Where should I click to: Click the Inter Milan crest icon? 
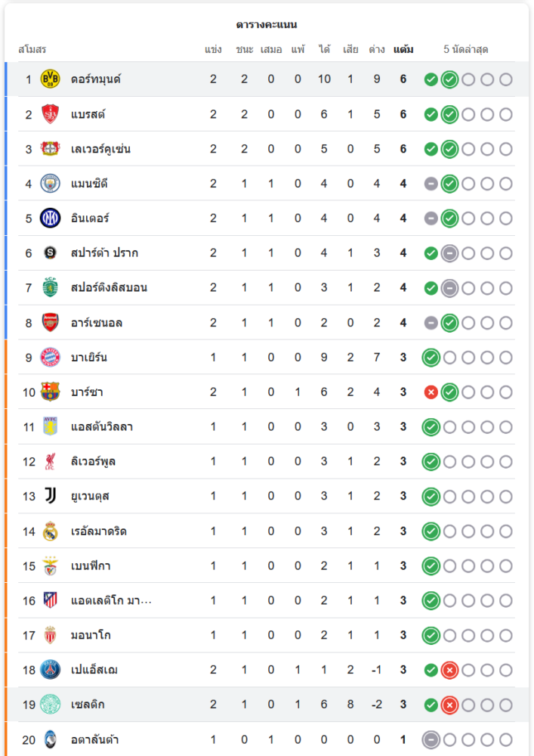50,218
